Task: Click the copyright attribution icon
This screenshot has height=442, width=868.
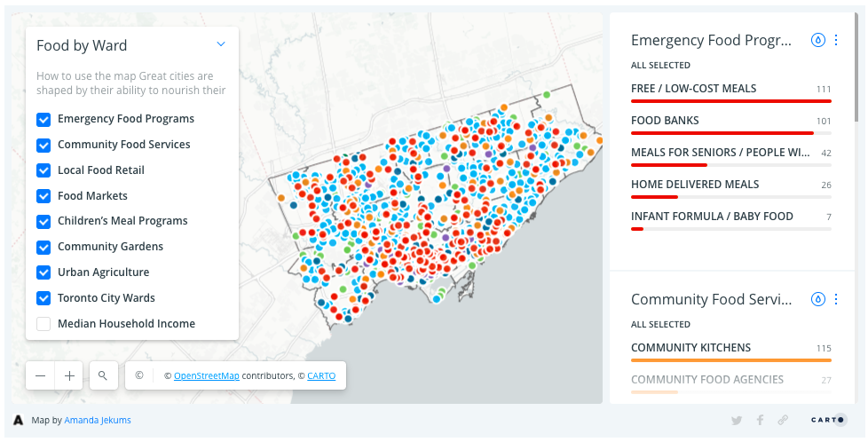Action: (139, 375)
